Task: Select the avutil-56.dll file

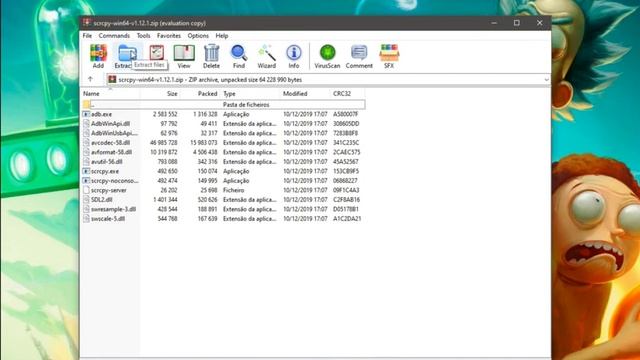Action: click(x=107, y=162)
